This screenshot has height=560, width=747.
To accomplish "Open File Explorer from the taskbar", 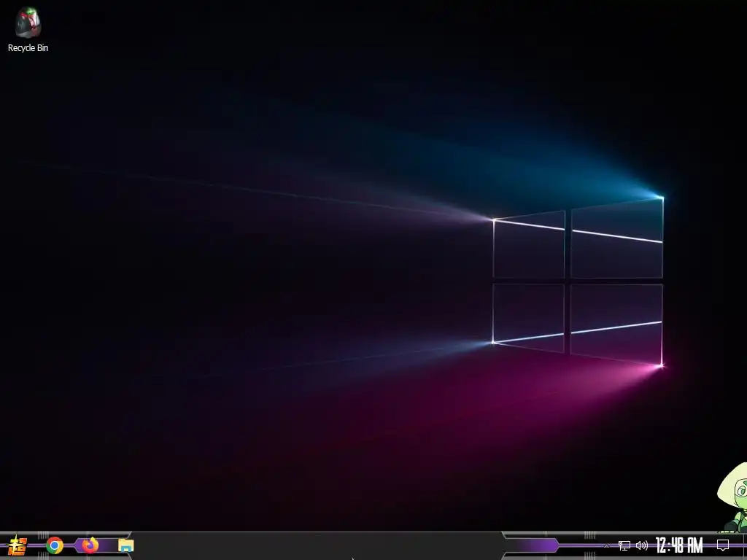I will click(125, 545).
